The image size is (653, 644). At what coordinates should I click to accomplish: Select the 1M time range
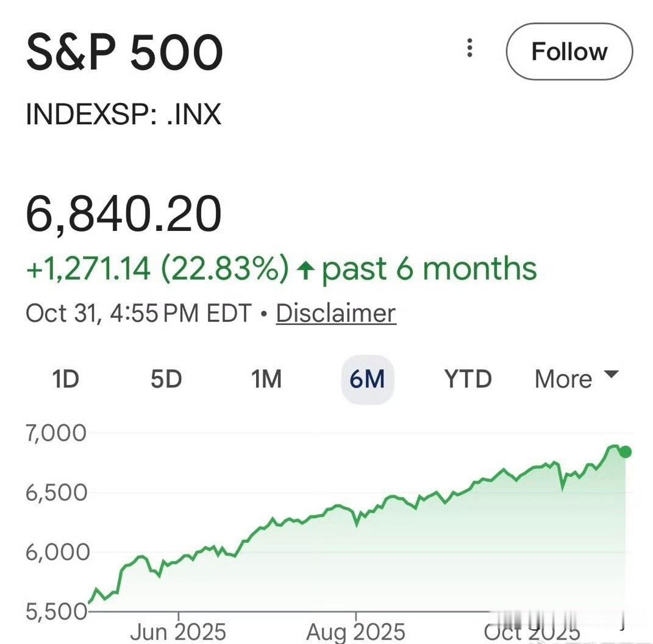click(266, 380)
